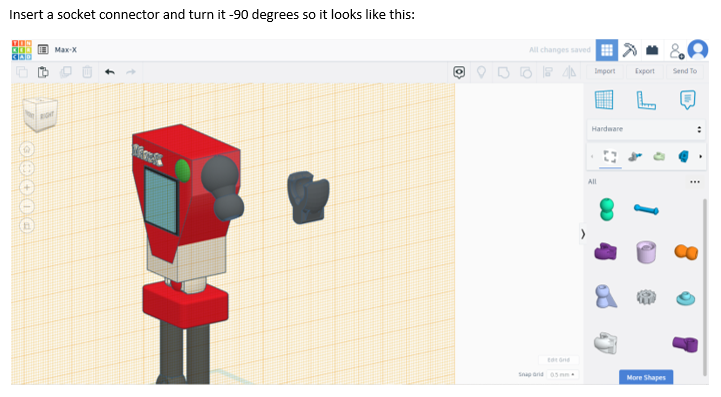Image resolution: width=721 pixels, height=397 pixels.
Task: Toggle orthographic/perspective view icon
Action: (x=27, y=226)
